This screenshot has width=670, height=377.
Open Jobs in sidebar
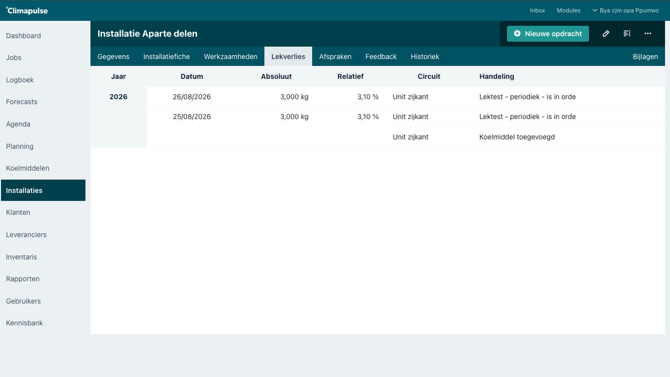[43, 57]
